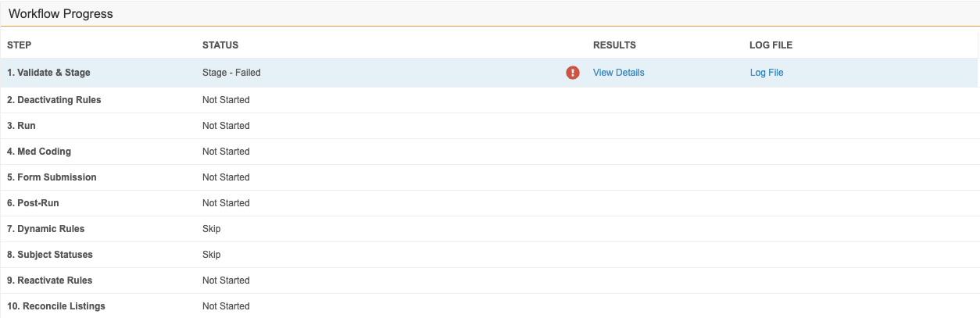The image size is (980, 318).
Task: Click the STEP column header
Action: click(20, 45)
